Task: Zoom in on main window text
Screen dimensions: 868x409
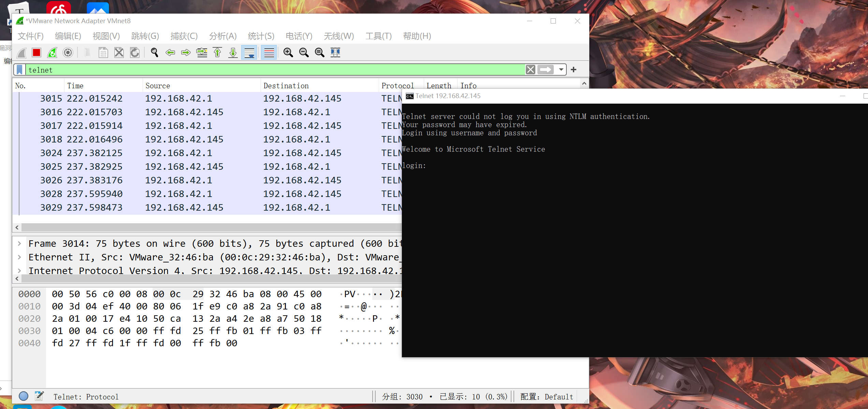Action: (x=288, y=52)
